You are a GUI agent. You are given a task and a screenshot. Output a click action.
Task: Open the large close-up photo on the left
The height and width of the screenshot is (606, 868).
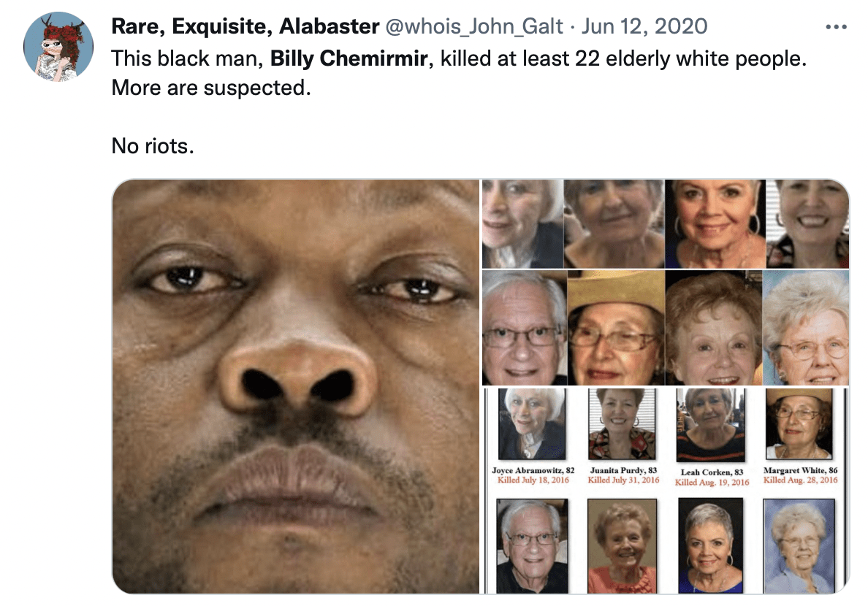pos(296,386)
